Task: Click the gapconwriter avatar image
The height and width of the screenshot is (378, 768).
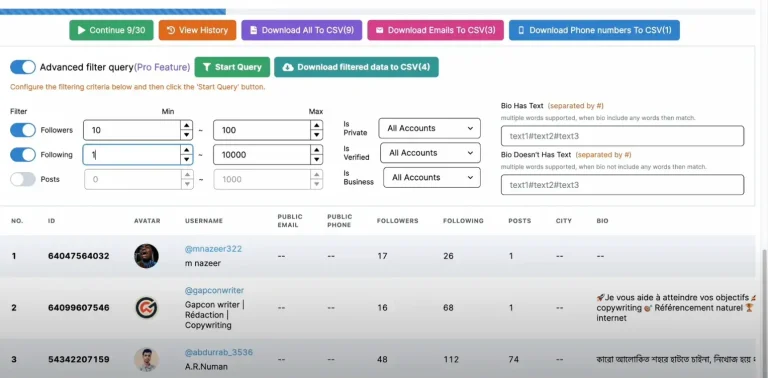Action: (146, 307)
